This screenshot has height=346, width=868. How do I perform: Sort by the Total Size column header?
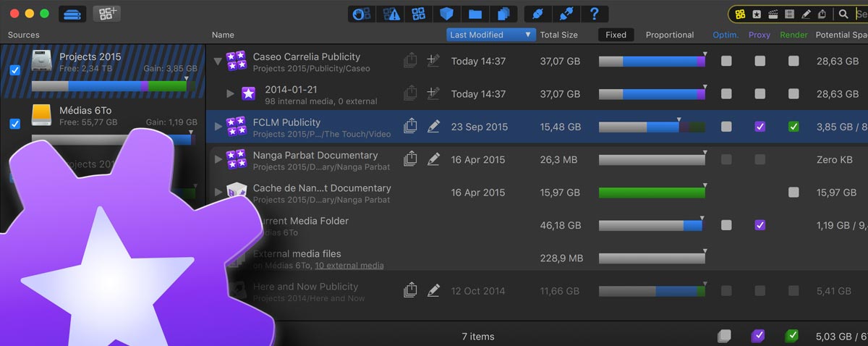coord(559,35)
